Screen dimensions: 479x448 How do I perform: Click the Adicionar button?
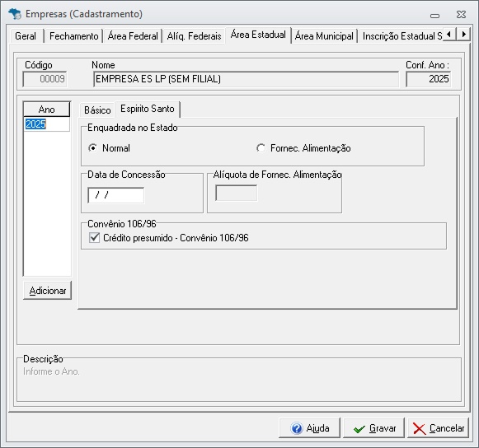47,291
